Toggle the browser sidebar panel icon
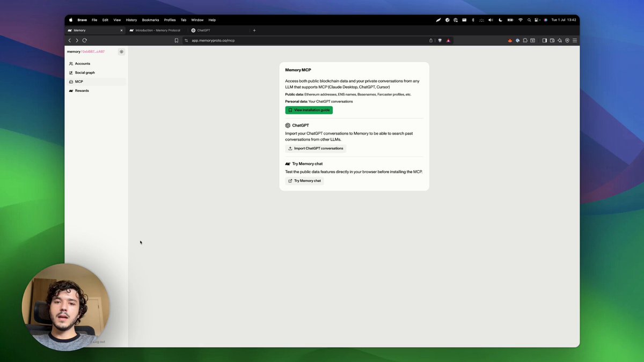 click(x=544, y=40)
